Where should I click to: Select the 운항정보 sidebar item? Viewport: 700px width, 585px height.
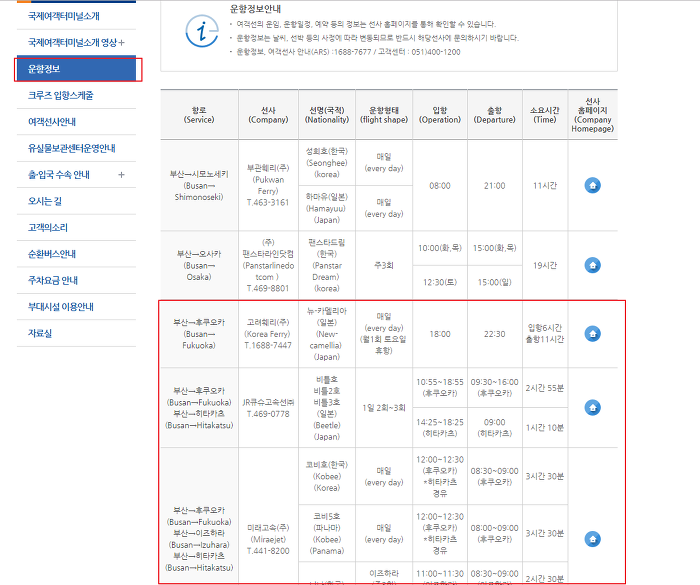[x=76, y=69]
